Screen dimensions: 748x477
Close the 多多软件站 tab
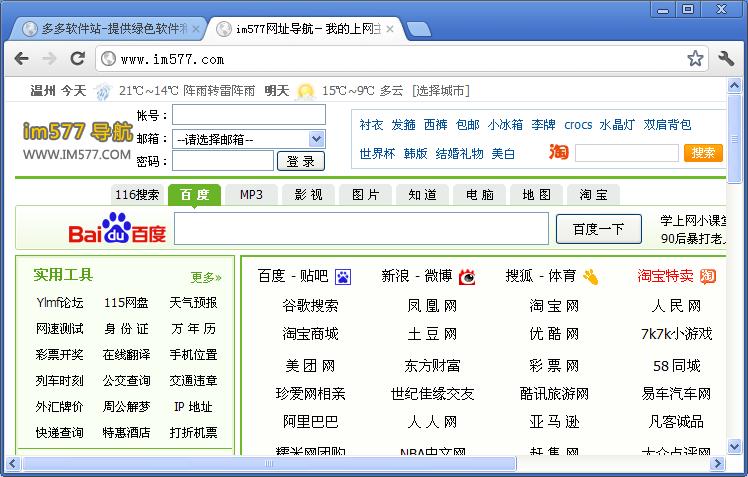point(196,29)
